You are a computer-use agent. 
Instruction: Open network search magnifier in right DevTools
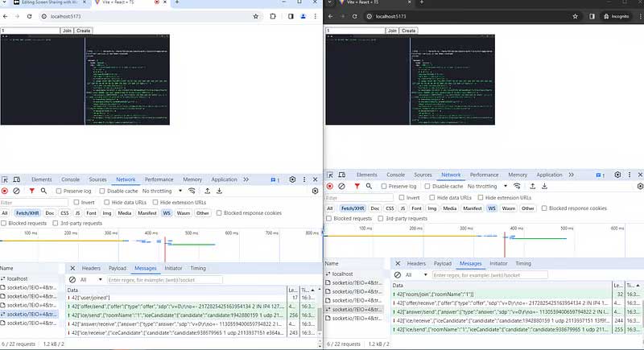tap(367, 186)
